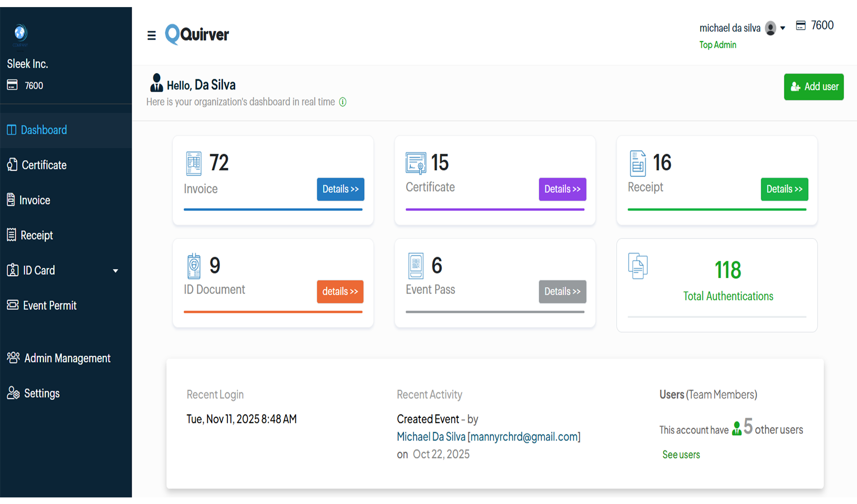Open Certificate in the sidebar
Image resolution: width=857 pixels, height=504 pixels.
(44, 165)
